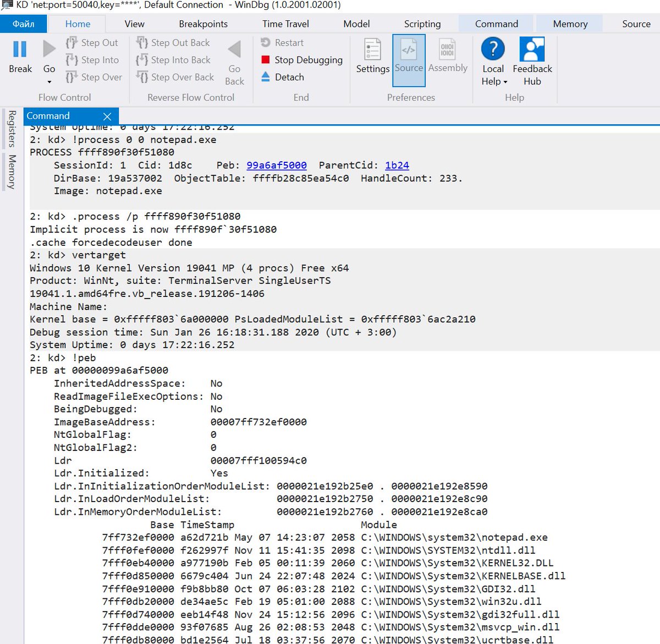Click Step Over in Flow Control
Screen dimensions: 660x644
tap(94, 77)
